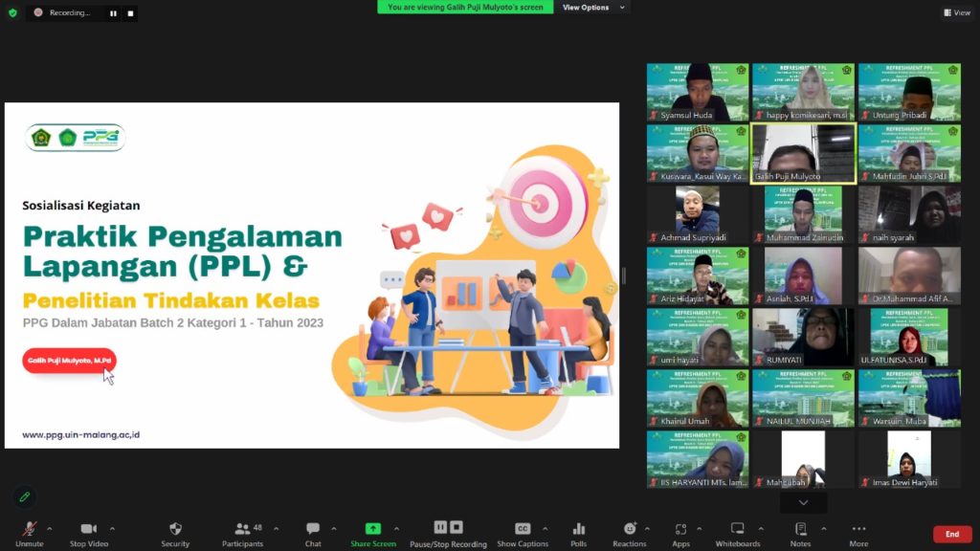Click the Recording... status label

[69, 12]
